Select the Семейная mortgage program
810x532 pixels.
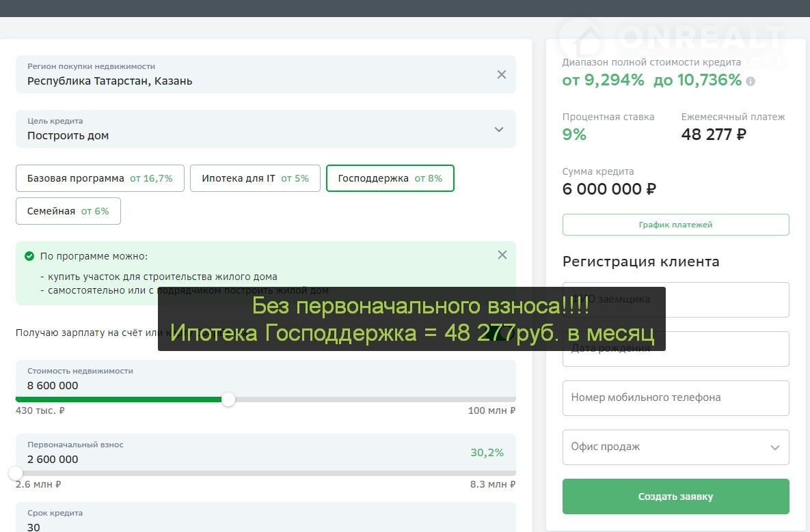pos(68,211)
